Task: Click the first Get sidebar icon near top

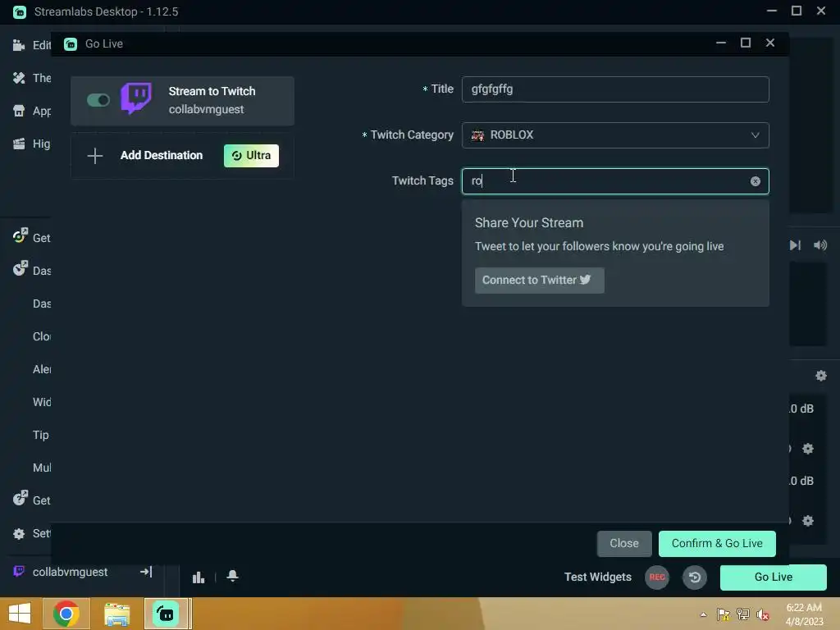Action: 20,235
